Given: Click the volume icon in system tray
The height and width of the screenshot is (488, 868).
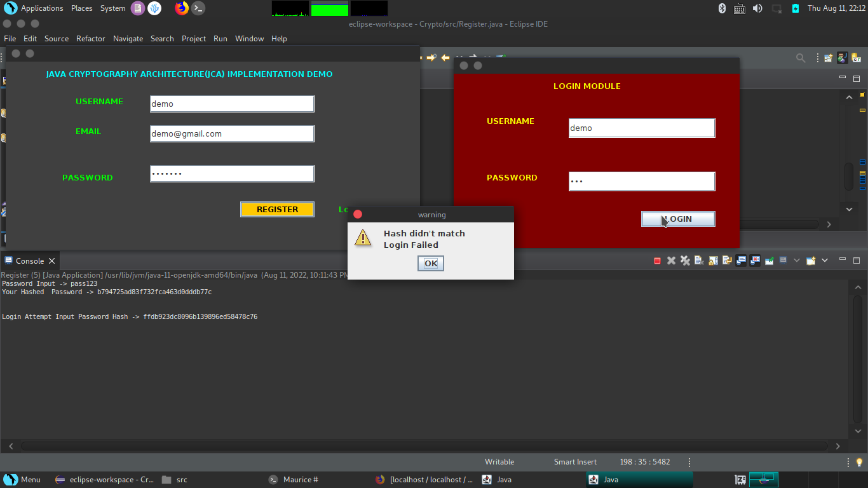Looking at the screenshot, I should [757, 8].
